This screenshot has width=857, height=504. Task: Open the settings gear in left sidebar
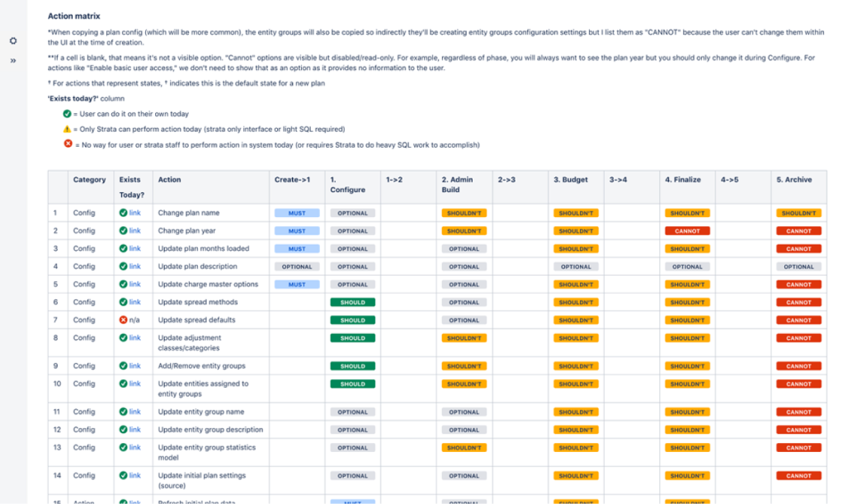point(13,40)
